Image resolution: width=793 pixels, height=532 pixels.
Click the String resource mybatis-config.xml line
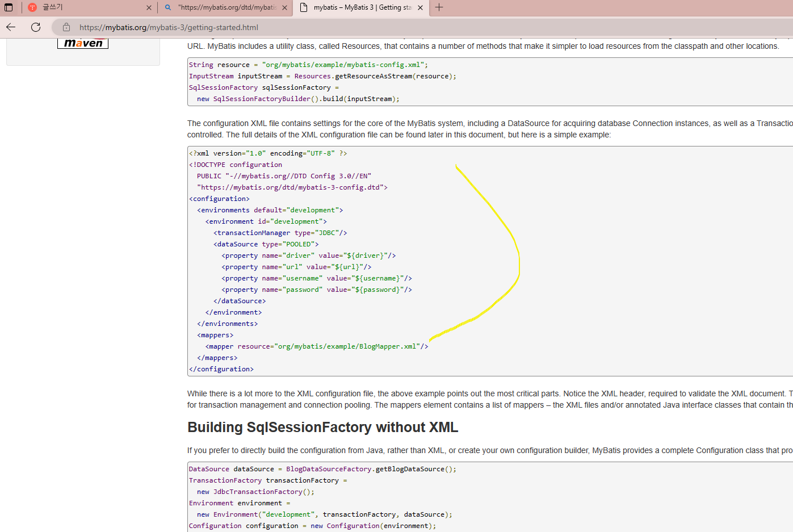(309, 65)
